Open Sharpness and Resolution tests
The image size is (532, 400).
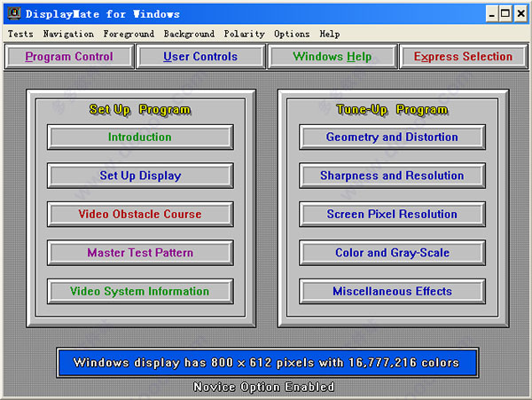(392, 176)
